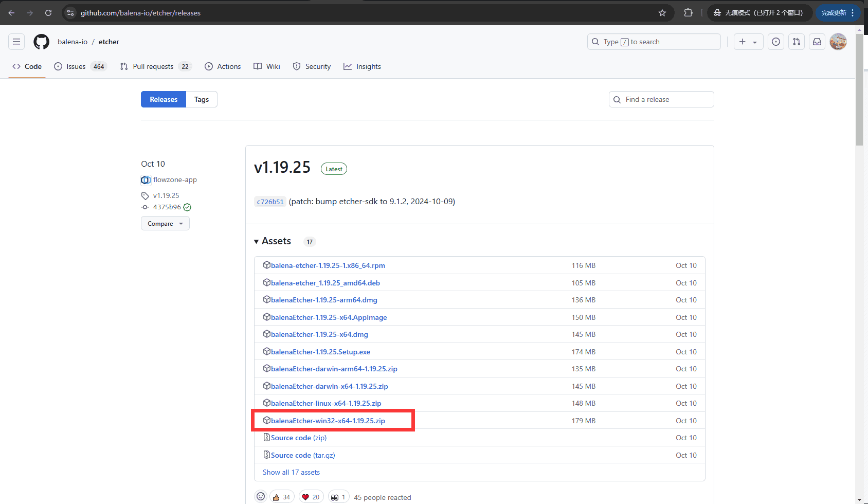Open the notifications inbox icon
Viewport: 868px width, 504px height.
(817, 42)
